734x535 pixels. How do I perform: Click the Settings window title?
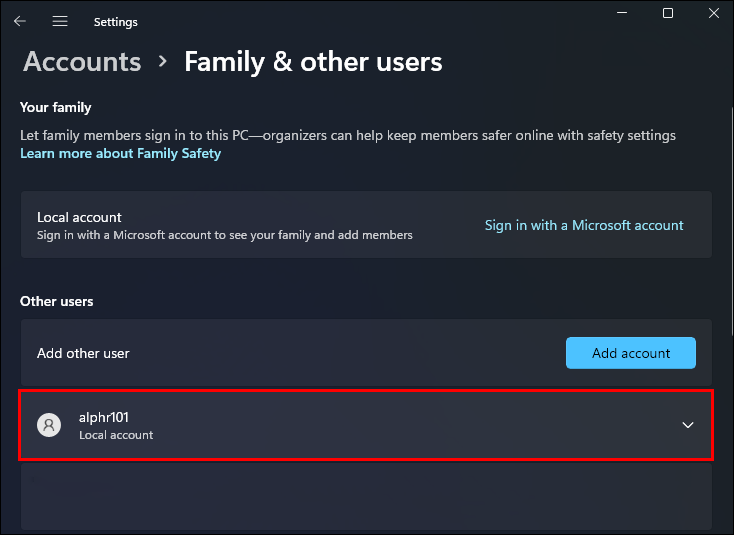click(116, 21)
